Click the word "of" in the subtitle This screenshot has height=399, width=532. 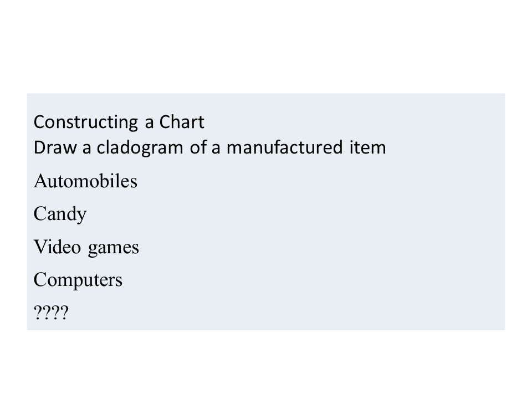point(197,147)
